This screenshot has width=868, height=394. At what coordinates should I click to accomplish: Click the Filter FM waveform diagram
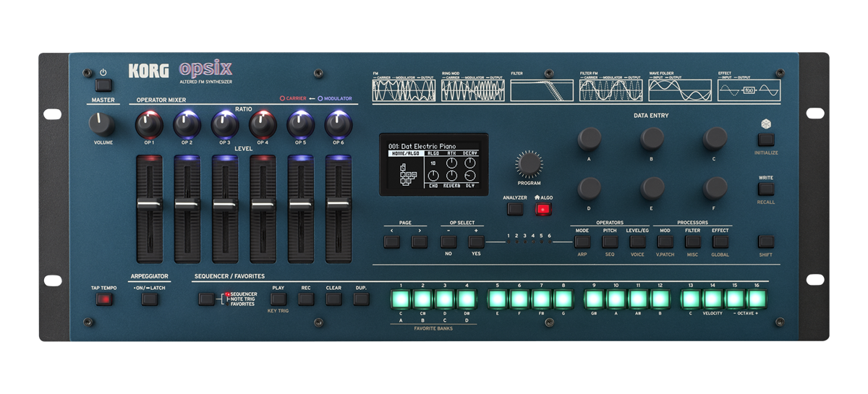tap(610, 90)
